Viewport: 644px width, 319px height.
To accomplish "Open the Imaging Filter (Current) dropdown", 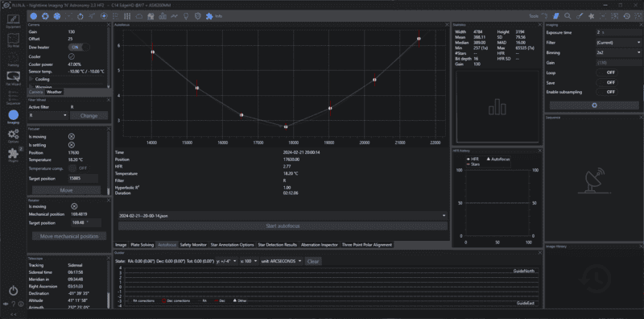I will pos(618,43).
